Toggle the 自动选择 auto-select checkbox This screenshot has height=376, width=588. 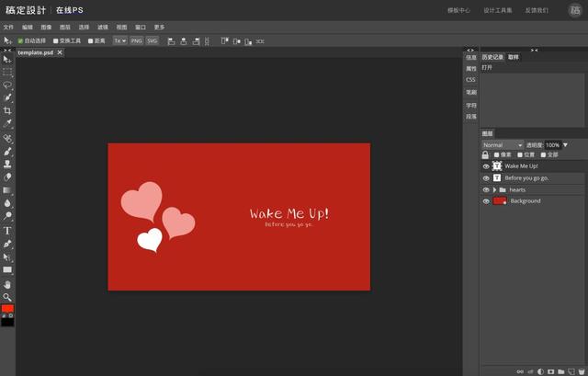point(20,40)
